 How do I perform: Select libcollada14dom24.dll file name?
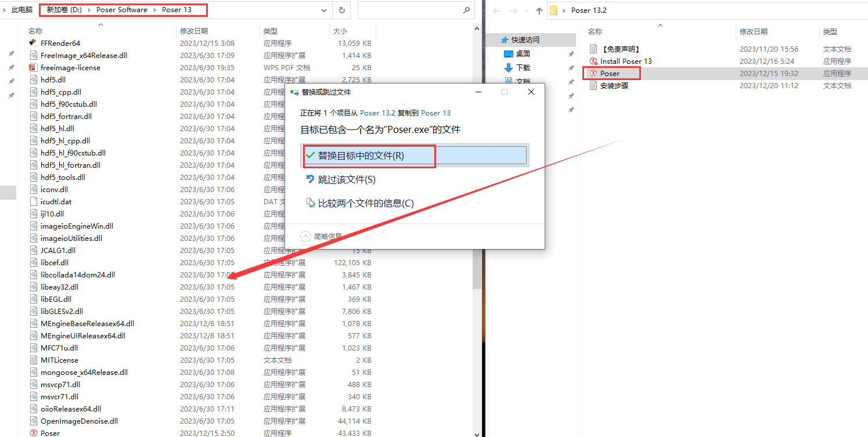click(78, 275)
